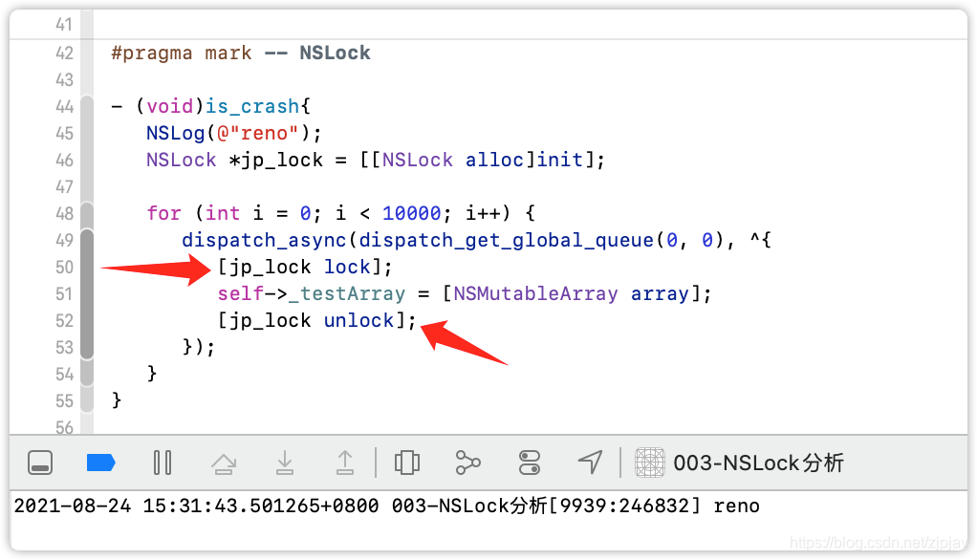The width and height of the screenshot is (977, 560).
Task: Click 'dispatch_get_global_queue' in the code
Action: coord(506,241)
